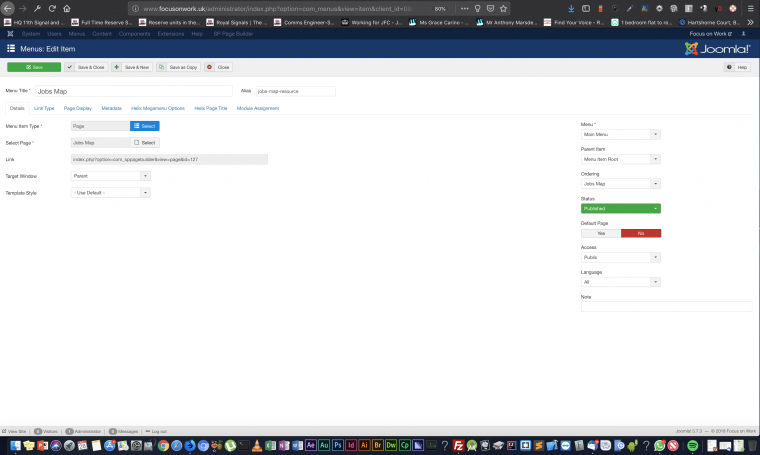Open Adobe Dreamweaver from the dock
The height and width of the screenshot is (455, 760).
(x=391, y=445)
